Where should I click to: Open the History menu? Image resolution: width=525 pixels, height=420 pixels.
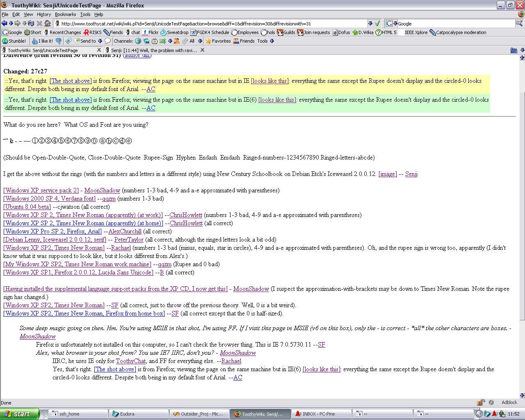click(x=44, y=14)
